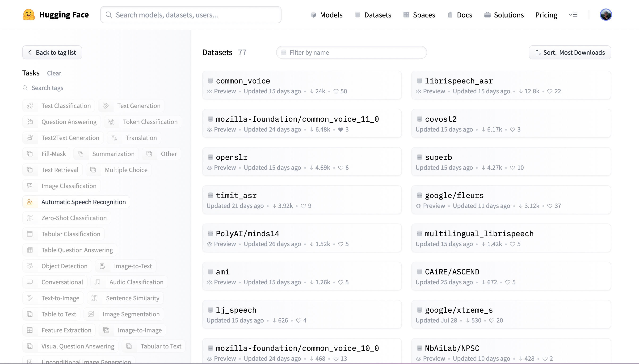Like the mozilla-foundation/common_voice_11_0 dataset heart icon

341,129
